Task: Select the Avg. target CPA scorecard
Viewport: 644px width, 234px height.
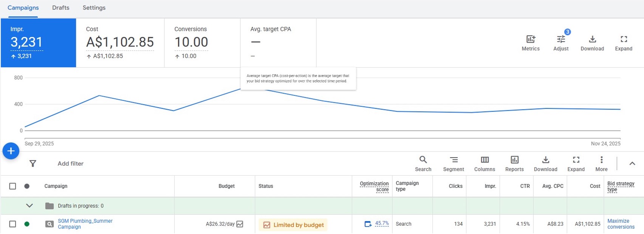Action: 279,43
